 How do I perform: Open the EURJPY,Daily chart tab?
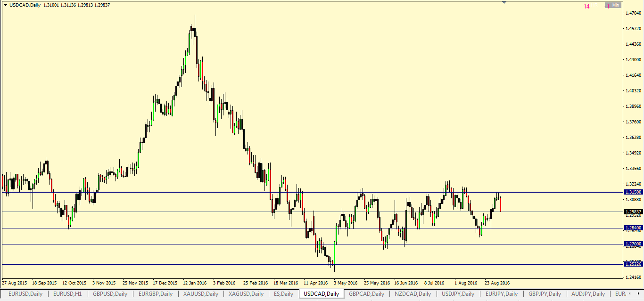click(x=502, y=294)
